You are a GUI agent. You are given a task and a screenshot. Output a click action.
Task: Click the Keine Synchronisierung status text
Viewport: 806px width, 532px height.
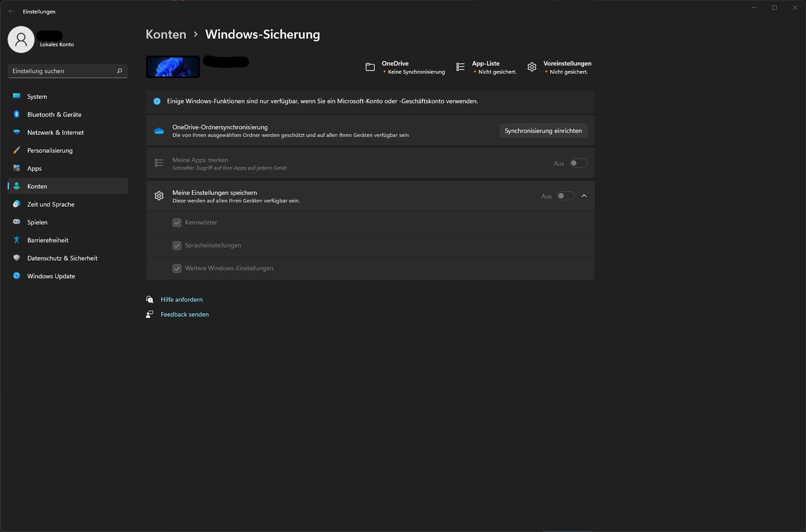coord(416,72)
